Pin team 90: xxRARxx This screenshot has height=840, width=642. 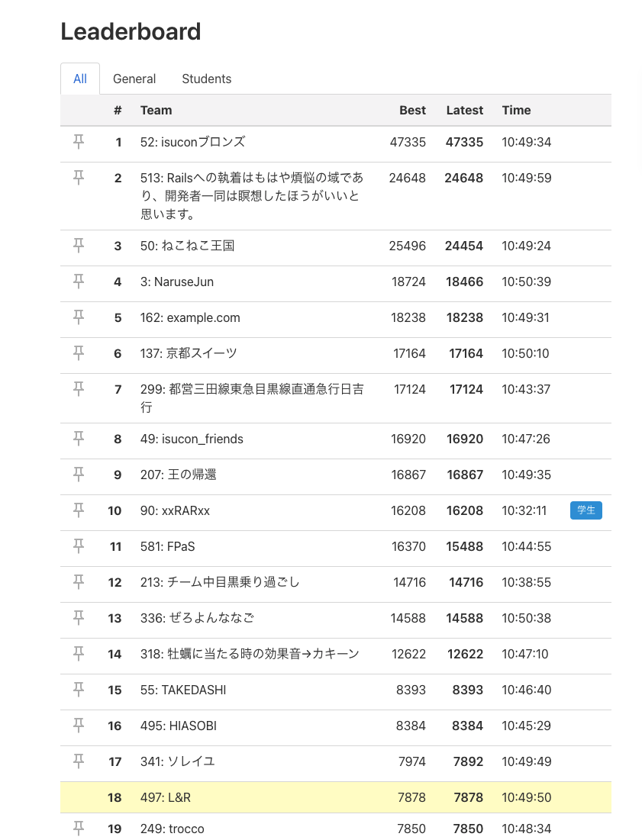(79, 510)
